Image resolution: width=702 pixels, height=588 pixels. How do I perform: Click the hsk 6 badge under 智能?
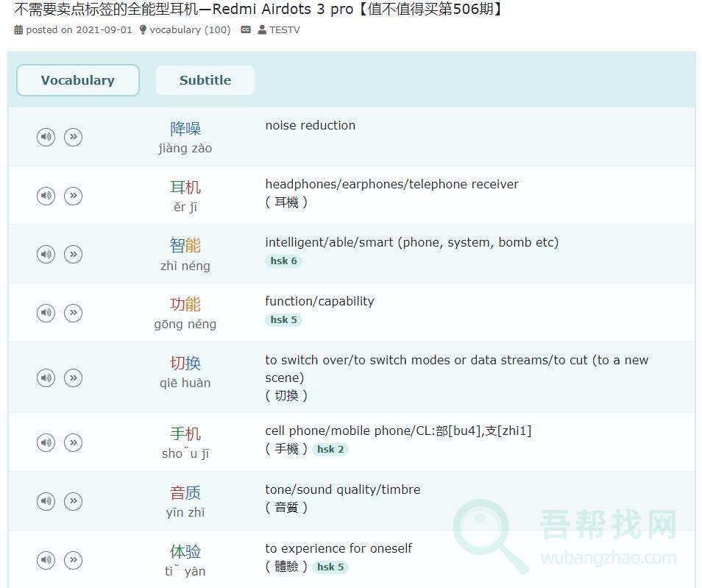[x=284, y=261]
